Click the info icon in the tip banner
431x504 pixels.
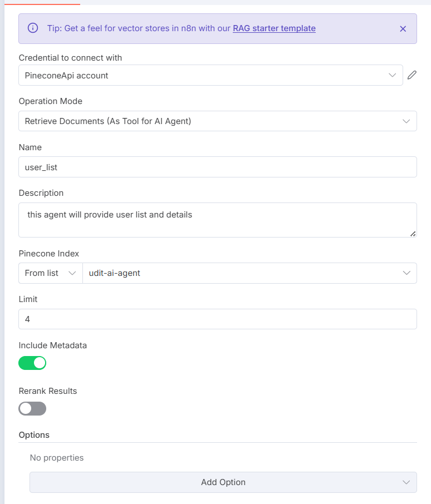[33, 28]
